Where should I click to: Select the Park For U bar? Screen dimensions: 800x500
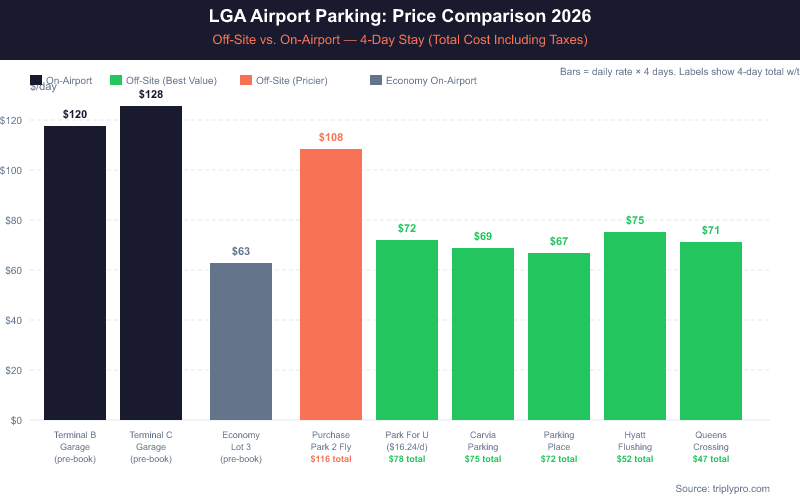point(407,329)
